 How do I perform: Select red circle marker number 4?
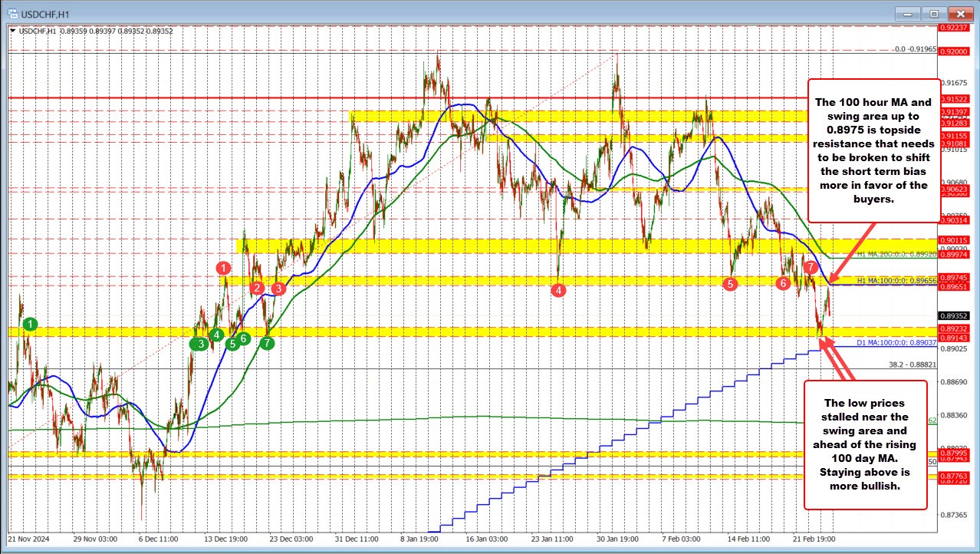click(559, 290)
